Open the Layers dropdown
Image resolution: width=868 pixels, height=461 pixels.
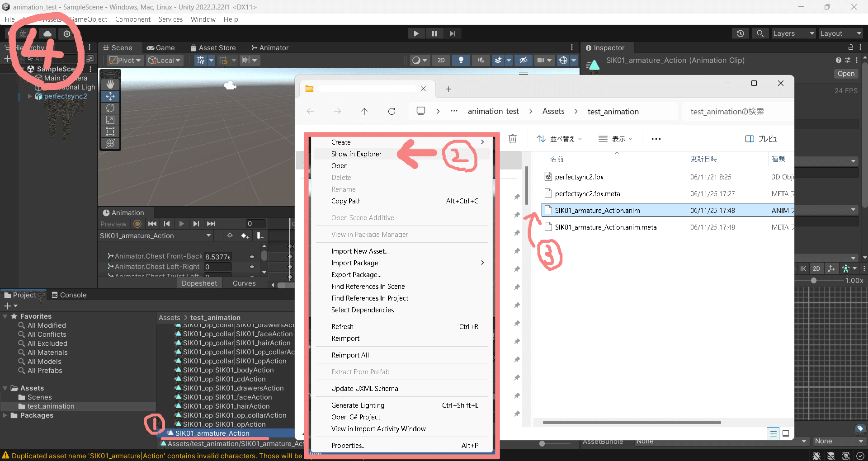click(x=793, y=33)
